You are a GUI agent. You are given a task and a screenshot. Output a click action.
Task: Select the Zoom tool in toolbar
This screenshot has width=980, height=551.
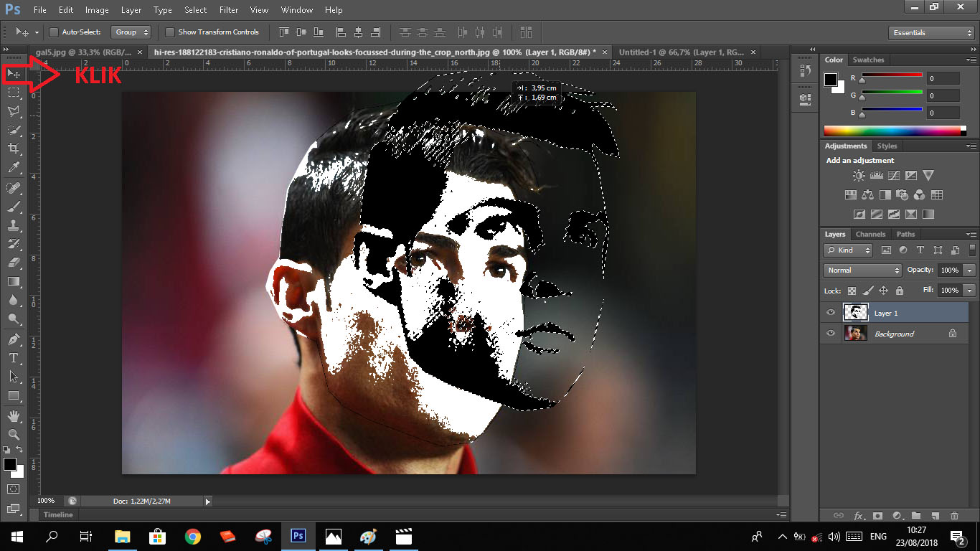click(x=14, y=435)
